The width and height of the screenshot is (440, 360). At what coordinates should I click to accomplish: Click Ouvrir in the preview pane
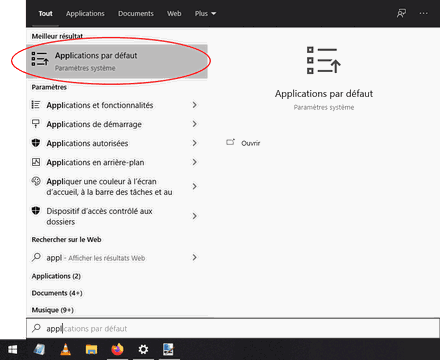[x=250, y=143]
